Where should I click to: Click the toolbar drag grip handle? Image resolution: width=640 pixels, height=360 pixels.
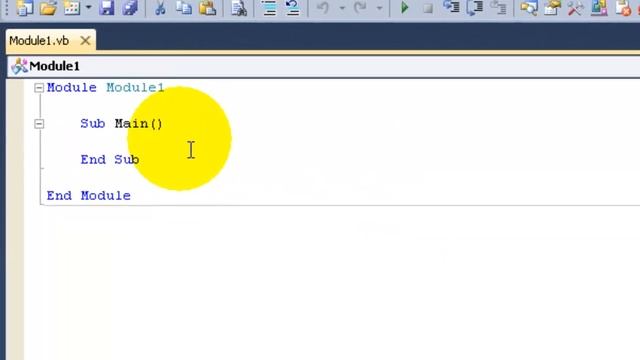point(6,7)
